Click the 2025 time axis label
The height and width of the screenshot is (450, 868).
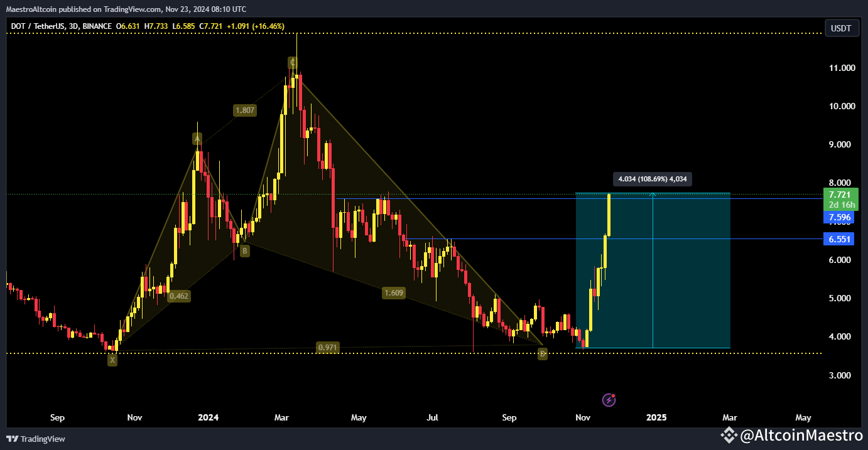click(656, 417)
